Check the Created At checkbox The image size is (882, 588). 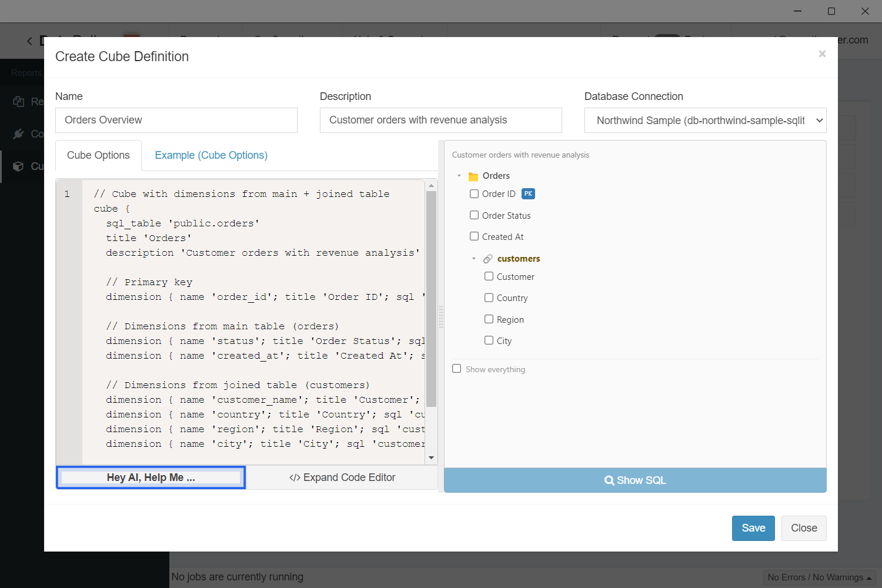click(474, 236)
